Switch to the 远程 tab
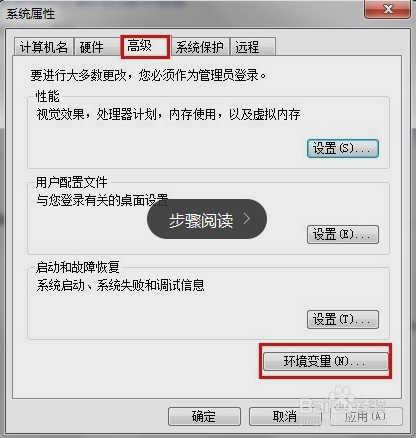Screen dimensions: 417x438 coord(253,47)
